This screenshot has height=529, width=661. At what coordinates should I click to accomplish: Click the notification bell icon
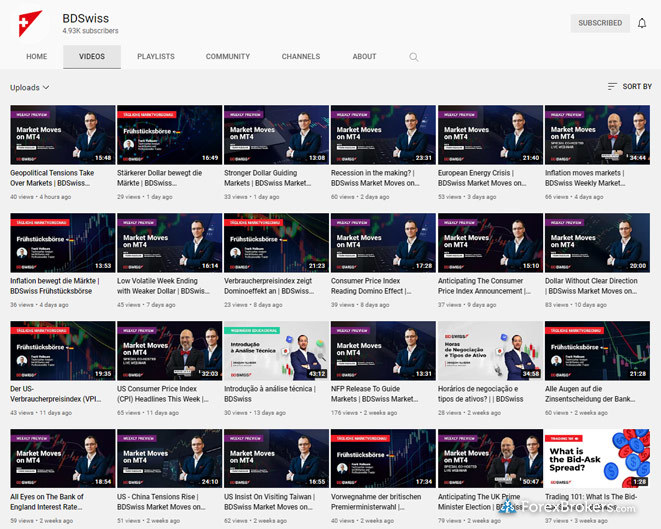pos(642,23)
